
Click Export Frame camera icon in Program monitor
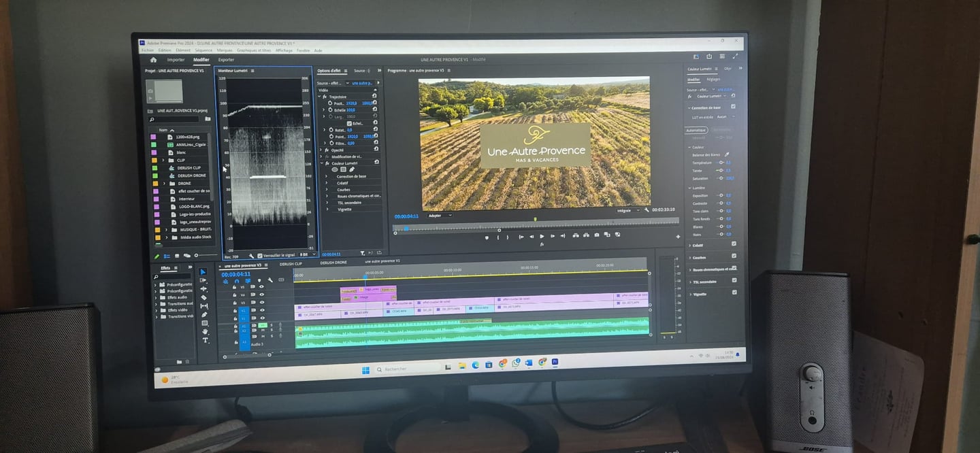(596, 235)
